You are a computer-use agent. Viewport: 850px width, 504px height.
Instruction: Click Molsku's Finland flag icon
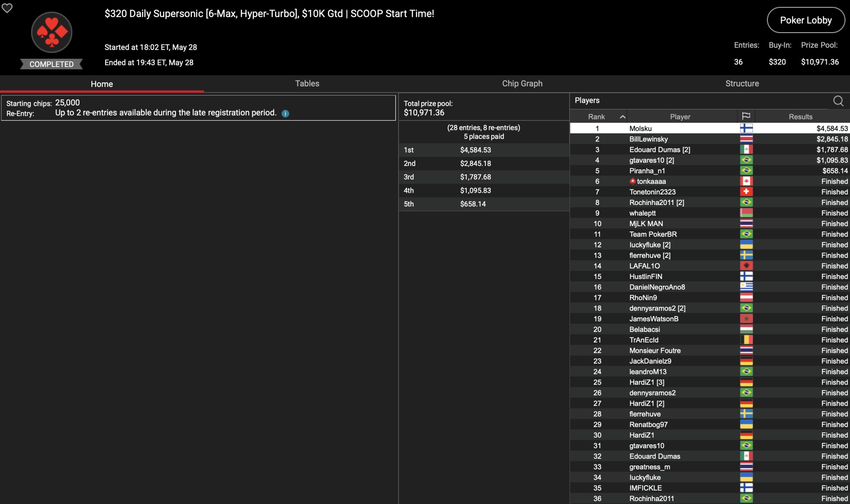point(746,128)
